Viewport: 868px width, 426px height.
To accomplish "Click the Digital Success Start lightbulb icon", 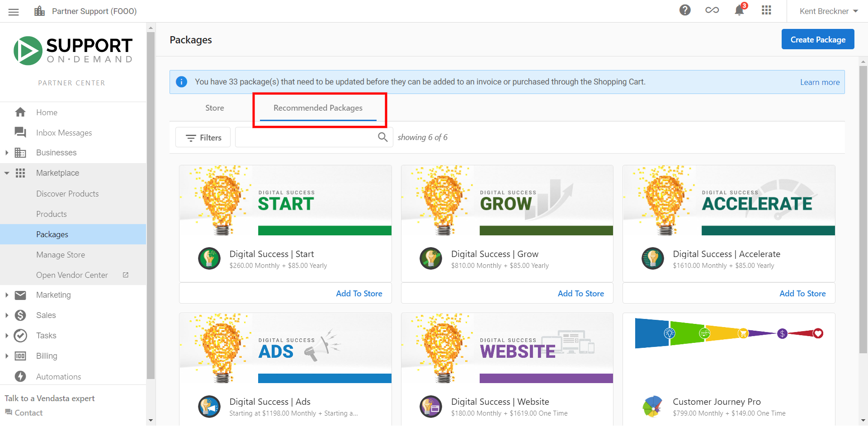I will pos(209,258).
